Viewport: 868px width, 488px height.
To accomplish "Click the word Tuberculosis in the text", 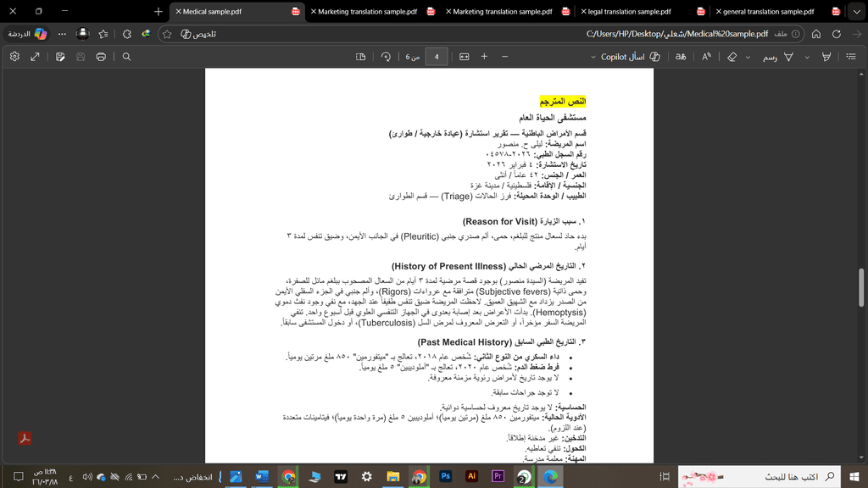I will point(387,323).
